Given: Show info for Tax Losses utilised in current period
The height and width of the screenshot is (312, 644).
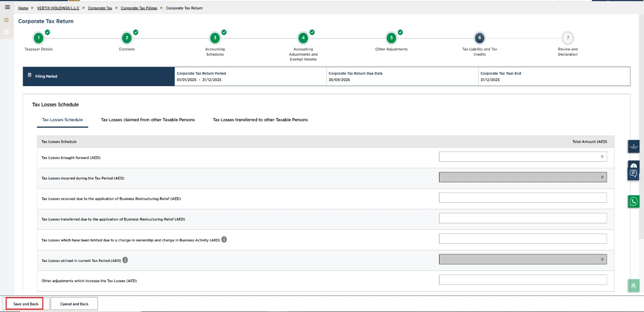Looking at the screenshot, I should tap(125, 260).
